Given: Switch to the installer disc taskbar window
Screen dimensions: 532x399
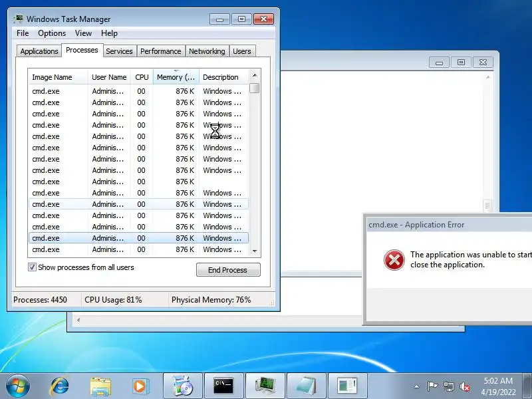Looking at the screenshot, I should tap(183, 386).
